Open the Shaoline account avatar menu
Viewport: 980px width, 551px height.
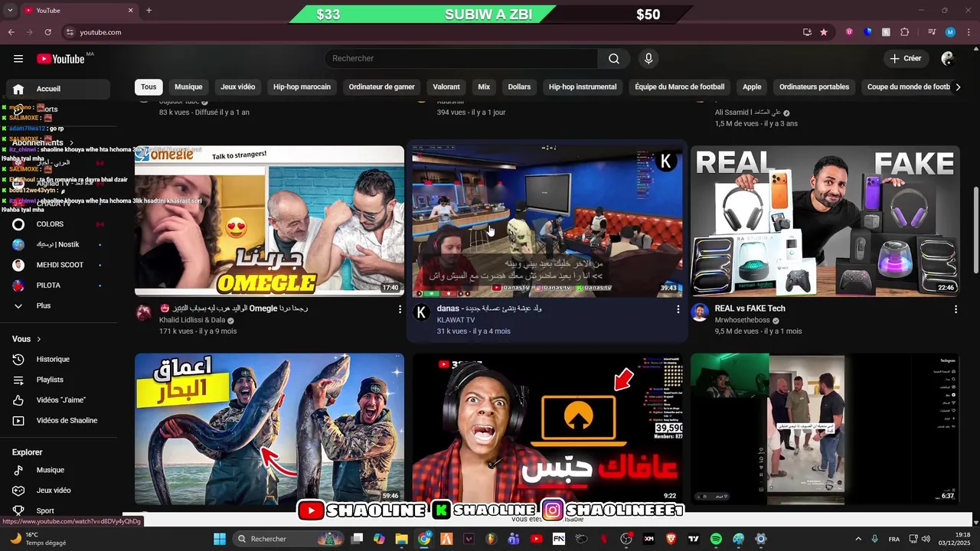[948, 59]
